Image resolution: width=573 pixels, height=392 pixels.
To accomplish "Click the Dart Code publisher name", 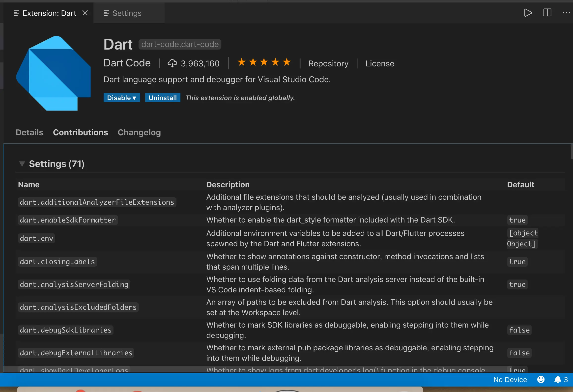I will point(127,63).
